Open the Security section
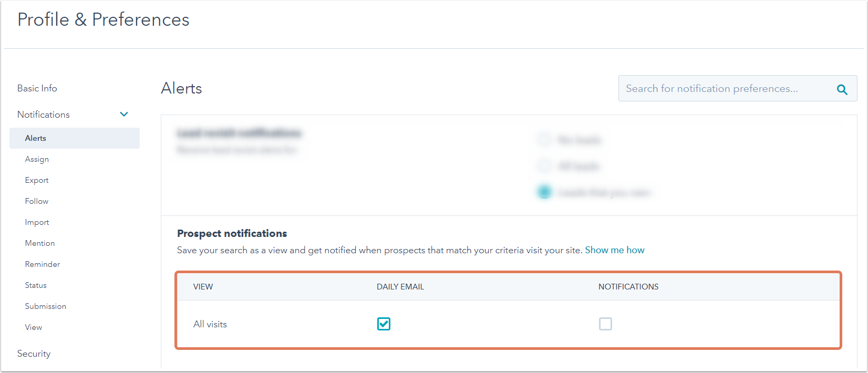 pos(34,354)
